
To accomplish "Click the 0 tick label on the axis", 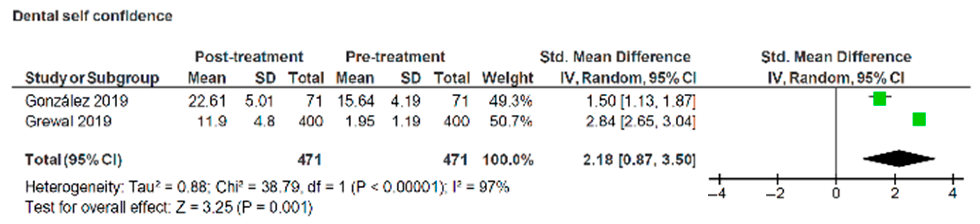I will coord(836,194).
